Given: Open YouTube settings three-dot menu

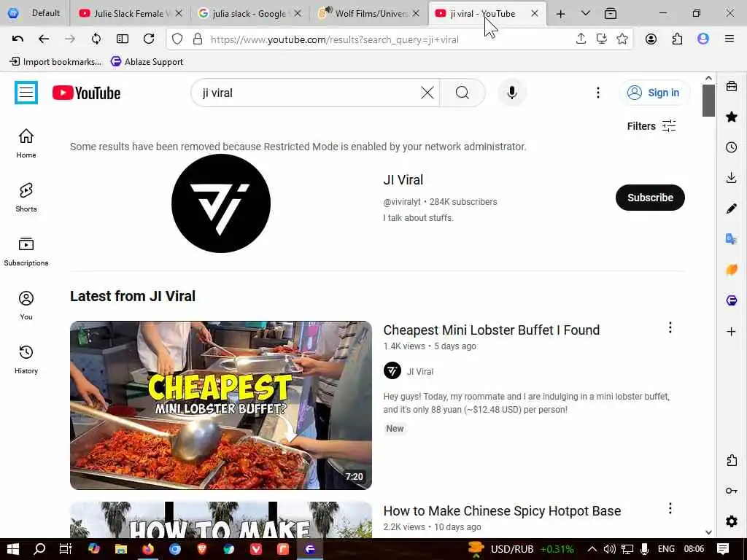Looking at the screenshot, I should [598, 93].
